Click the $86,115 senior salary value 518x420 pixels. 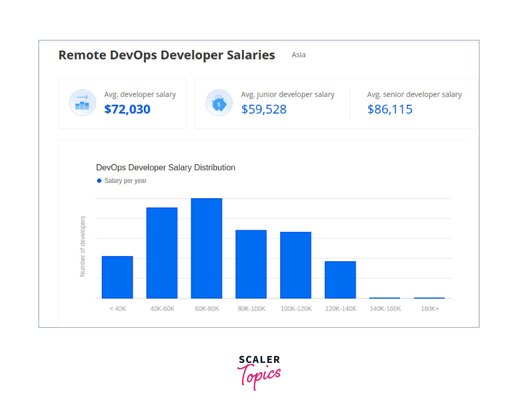390,109
